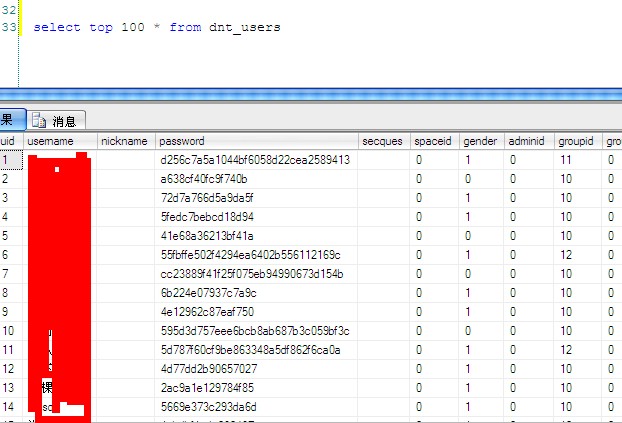This screenshot has width=622, height=423.
Task: Click the password column header
Action: tap(257, 141)
